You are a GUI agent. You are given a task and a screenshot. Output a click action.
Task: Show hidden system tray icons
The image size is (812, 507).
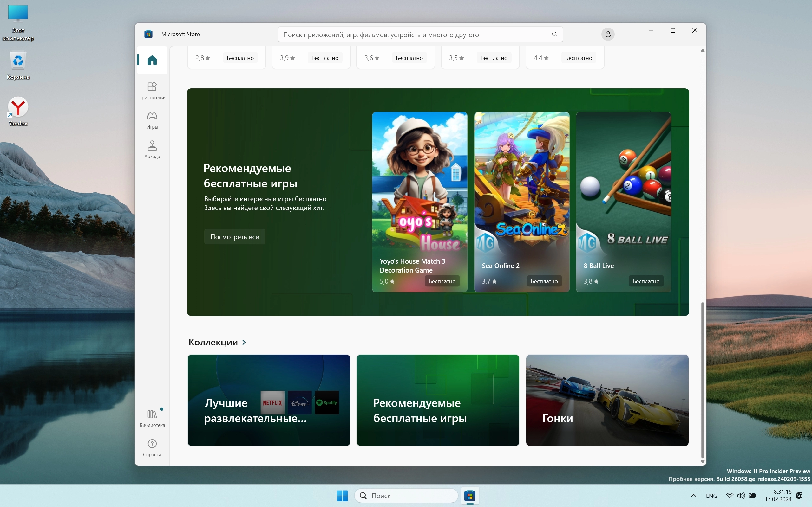[x=693, y=495]
